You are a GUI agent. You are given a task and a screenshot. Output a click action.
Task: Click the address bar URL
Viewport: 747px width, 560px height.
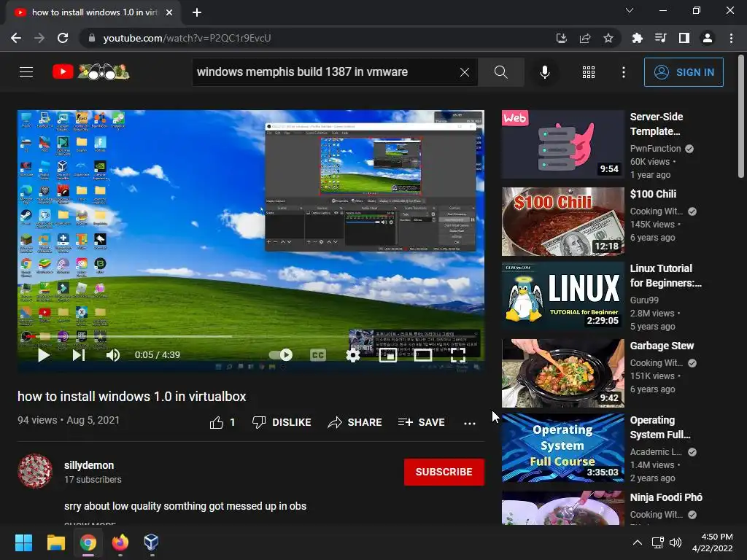pos(187,38)
